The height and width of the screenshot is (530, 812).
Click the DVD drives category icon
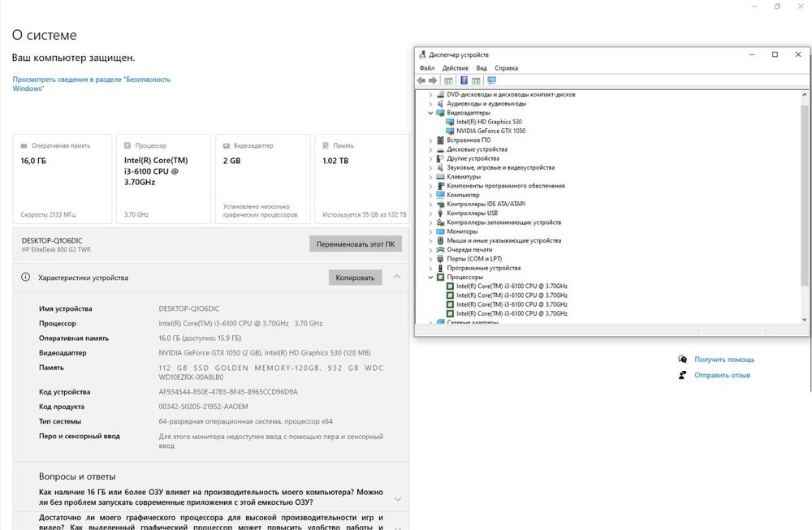(440, 94)
